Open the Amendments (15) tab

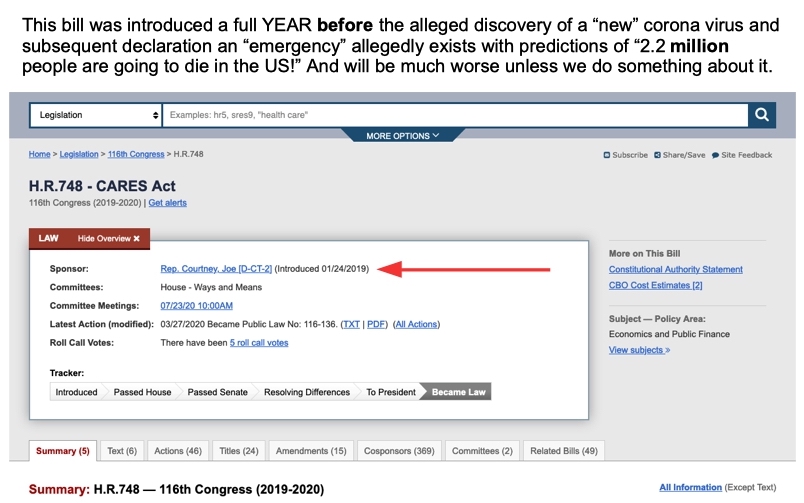(x=310, y=451)
